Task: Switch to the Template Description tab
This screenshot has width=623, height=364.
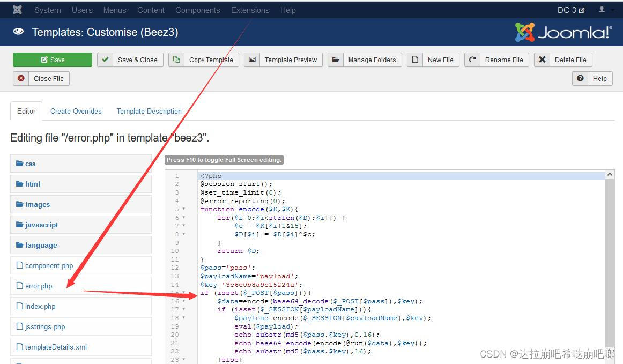Action: click(x=149, y=112)
